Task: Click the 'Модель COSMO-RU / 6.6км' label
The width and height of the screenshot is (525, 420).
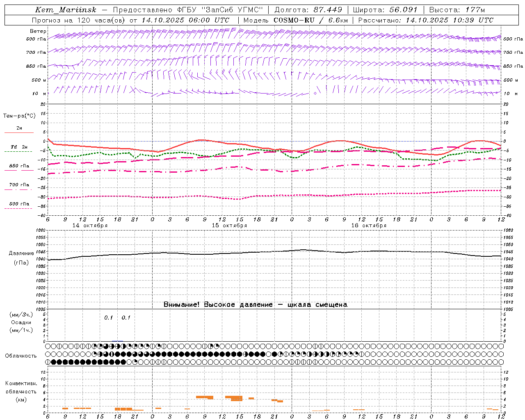Action: point(296,20)
